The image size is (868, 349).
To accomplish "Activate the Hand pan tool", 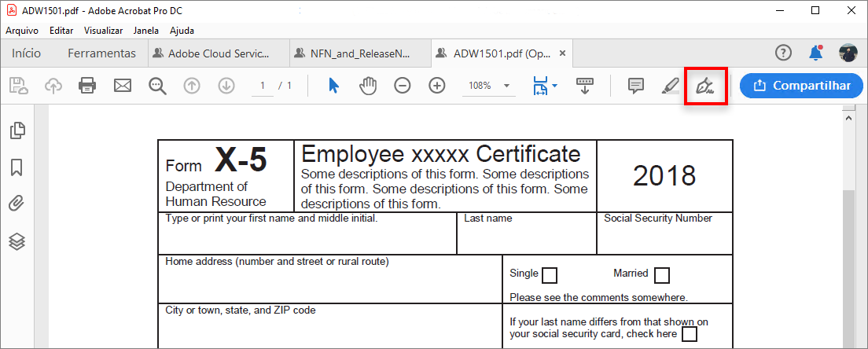I will click(x=368, y=86).
